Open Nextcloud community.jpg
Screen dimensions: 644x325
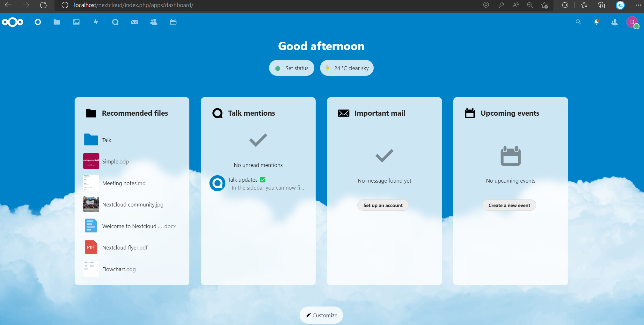coord(132,205)
